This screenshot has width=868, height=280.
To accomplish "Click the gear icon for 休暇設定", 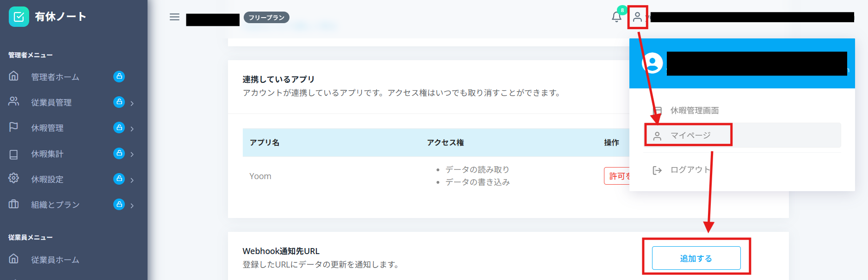I will tap(14, 178).
